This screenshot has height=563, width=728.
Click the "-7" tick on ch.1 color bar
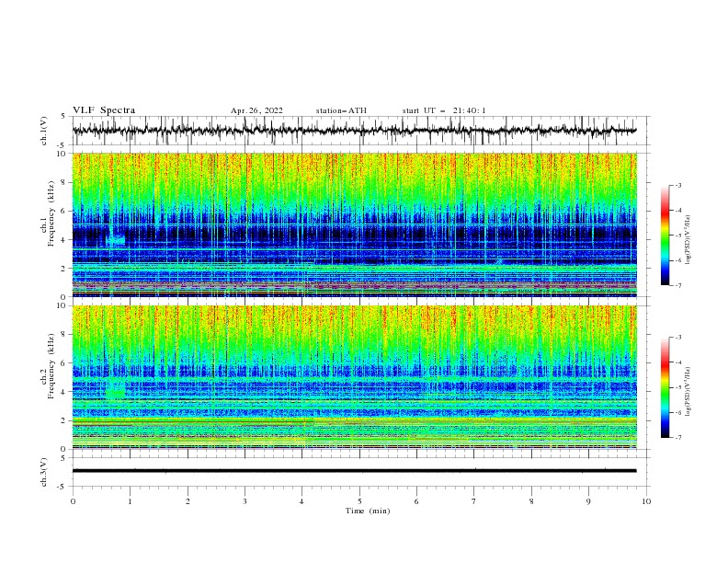(678, 285)
